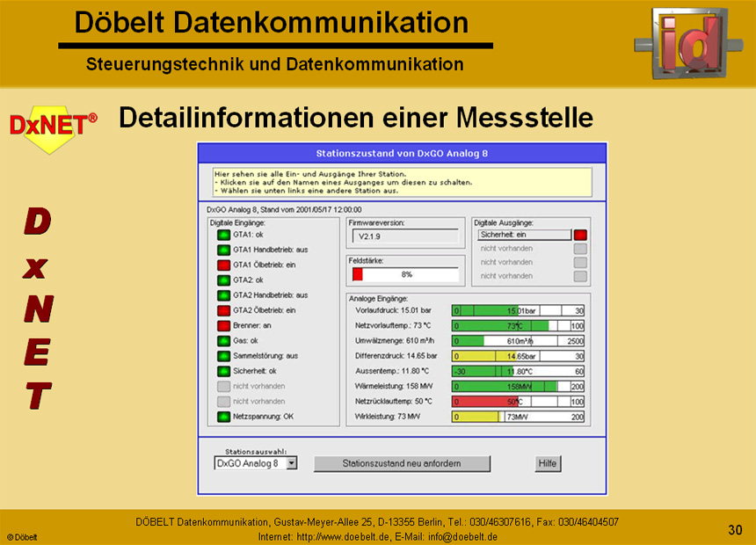Click the red Brenner an indicator
The width and height of the screenshot is (756, 545).
point(223,325)
